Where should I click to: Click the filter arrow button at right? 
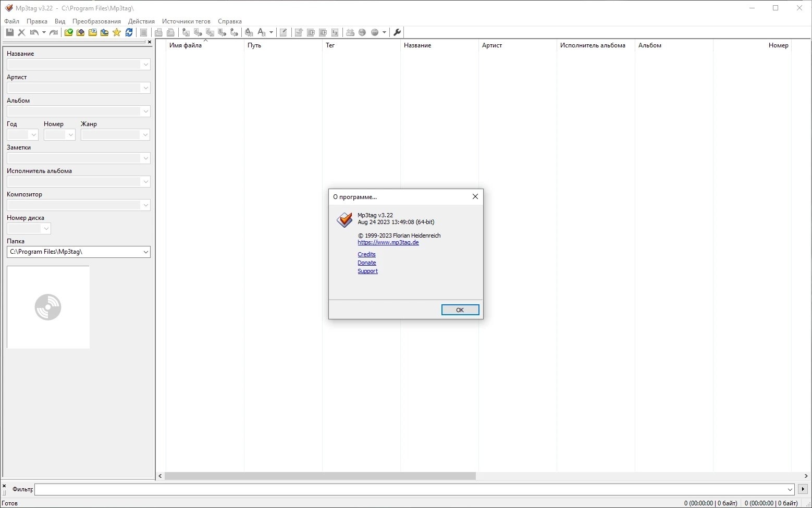coord(803,489)
